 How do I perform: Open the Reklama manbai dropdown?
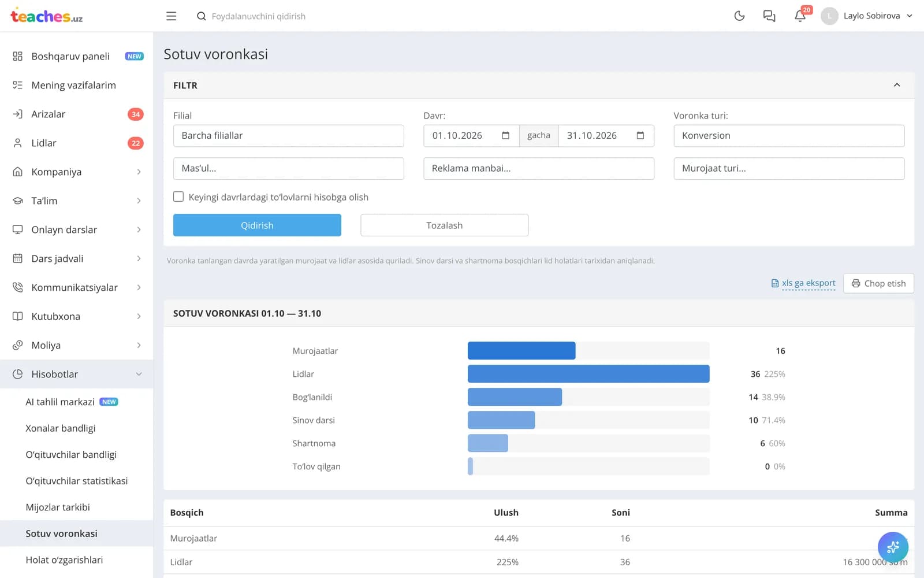pos(539,168)
